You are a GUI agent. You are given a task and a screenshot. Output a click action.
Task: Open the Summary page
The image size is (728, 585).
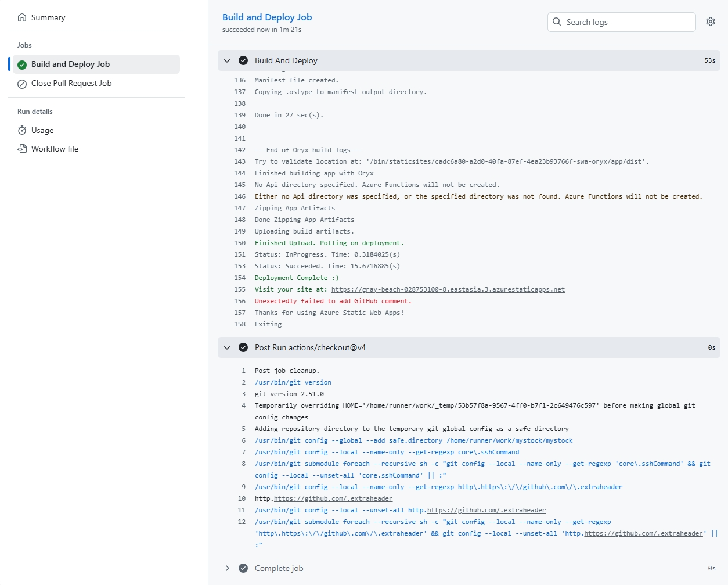tap(48, 17)
